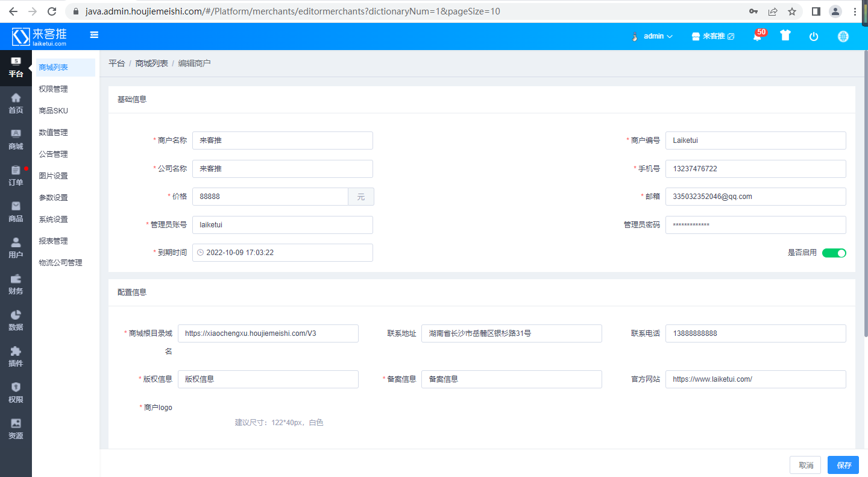Focus the 管理员账号 input field
868x477 pixels.
283,225
